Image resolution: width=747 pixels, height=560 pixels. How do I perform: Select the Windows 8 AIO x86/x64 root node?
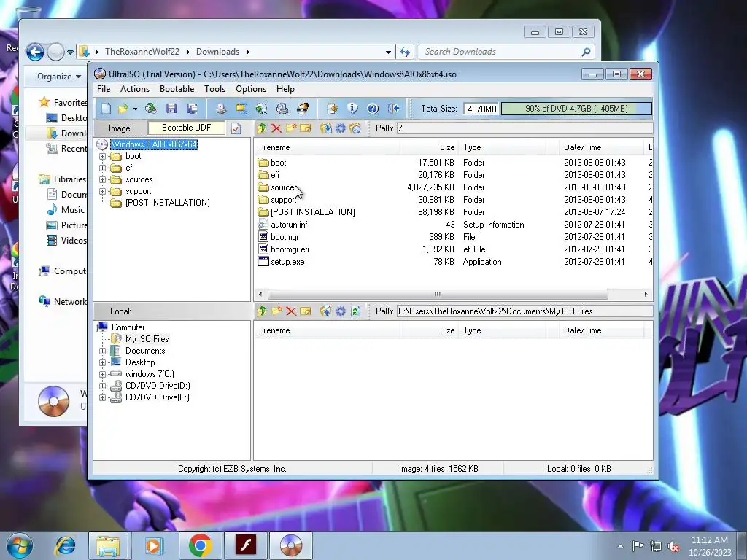pyautogui.click(x=154, y=144)
